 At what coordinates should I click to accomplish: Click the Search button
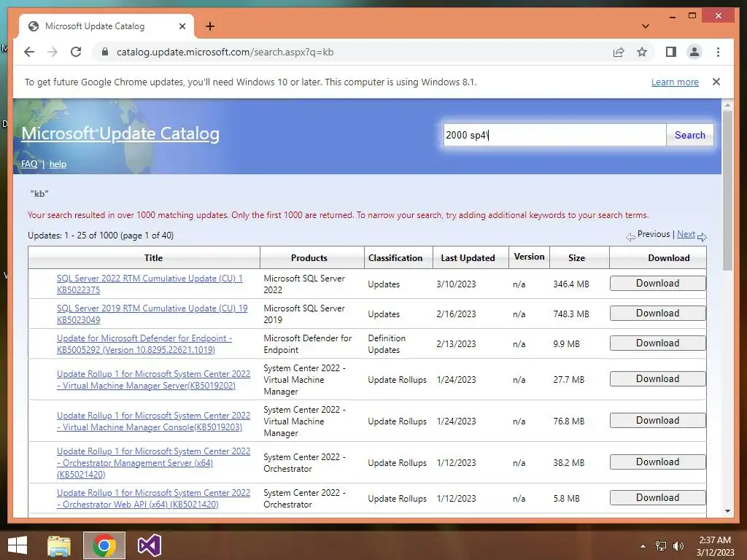(x=689, y=135)
